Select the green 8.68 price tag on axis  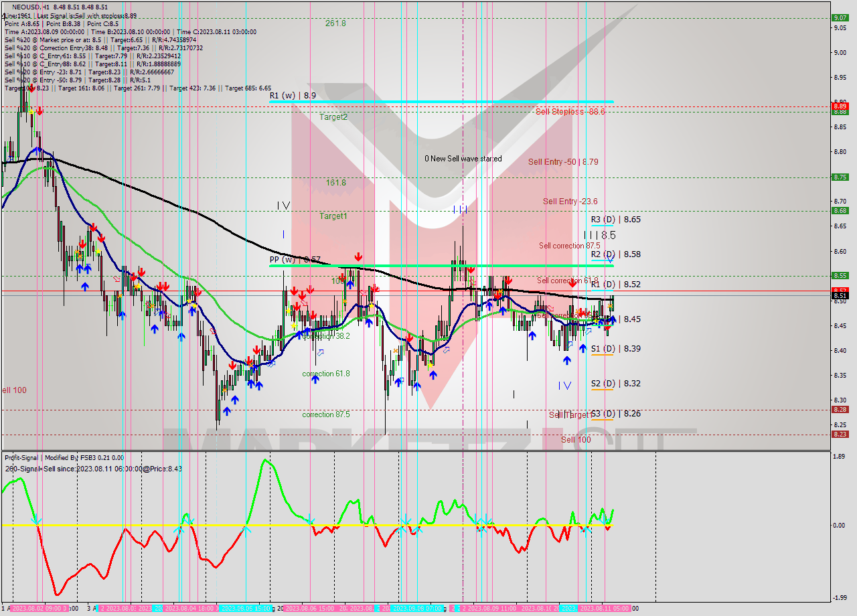tap(840, 211)
